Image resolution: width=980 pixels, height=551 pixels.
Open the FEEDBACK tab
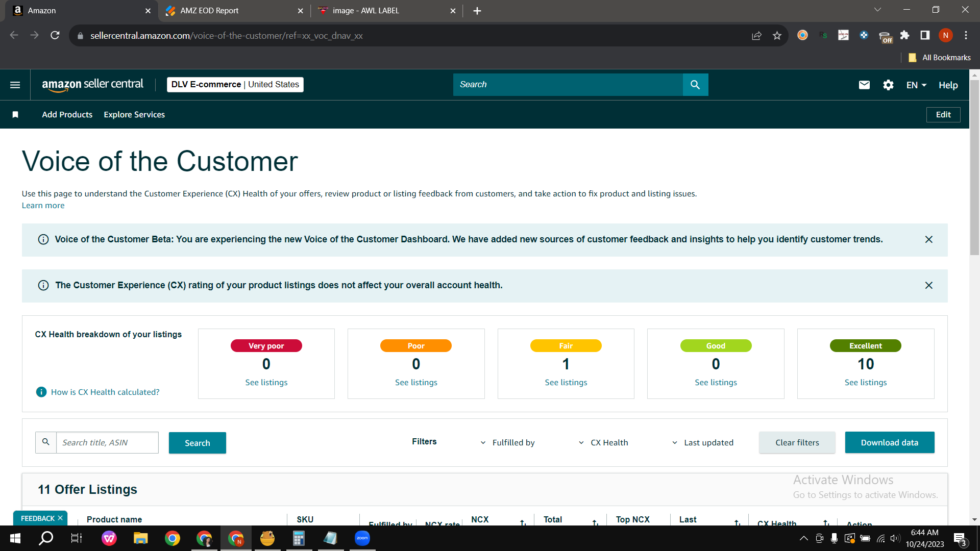[x=37, y=518]
